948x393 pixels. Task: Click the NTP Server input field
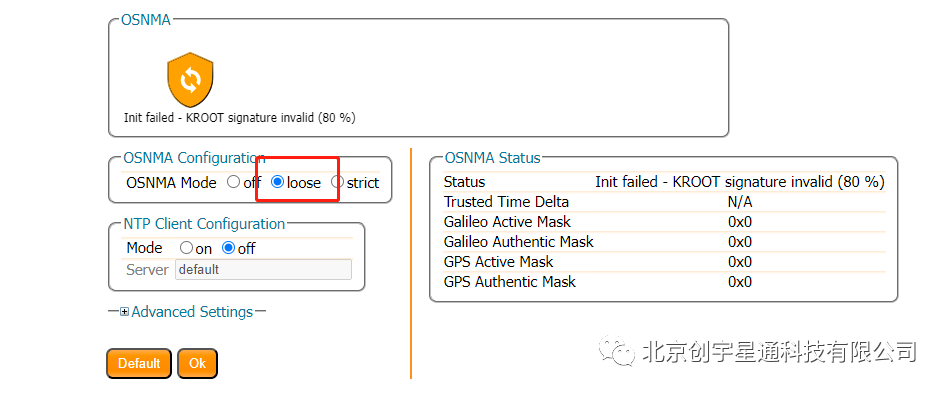tap(263, 270)
